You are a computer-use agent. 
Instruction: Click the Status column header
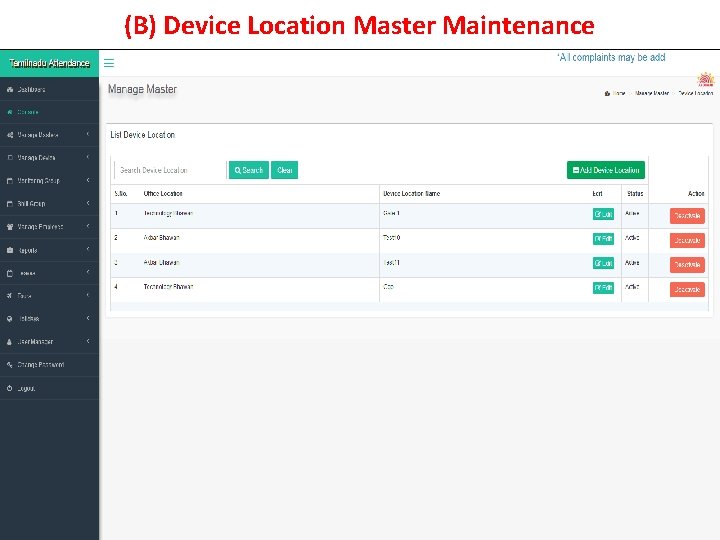pos(635,194)
